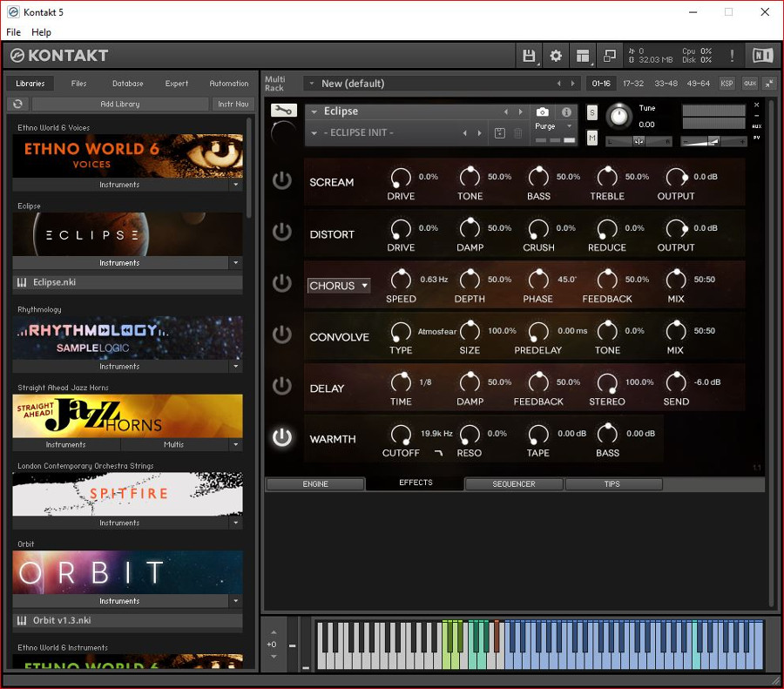Open Straight Ahead Jazz Horns dropdown arrow
Image resolution: width=784 pixels, height=689 pixels.
click(x=236, y=444)
